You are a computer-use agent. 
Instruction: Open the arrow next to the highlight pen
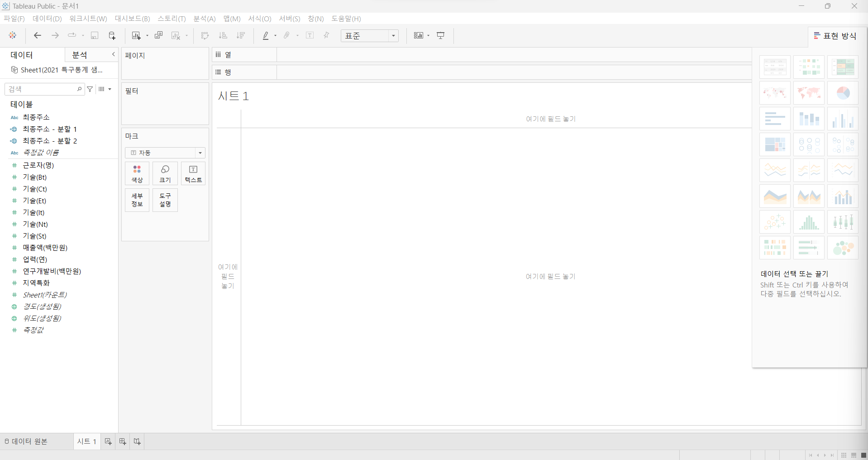click(x=275, y=35)
